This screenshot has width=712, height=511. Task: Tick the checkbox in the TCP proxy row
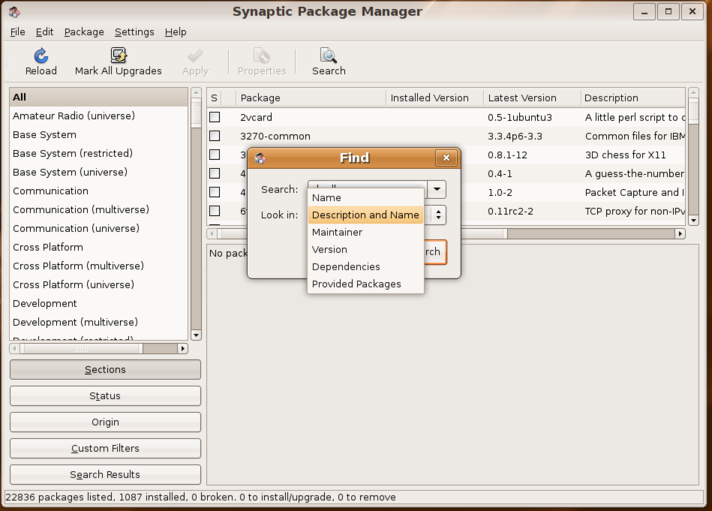214,211
